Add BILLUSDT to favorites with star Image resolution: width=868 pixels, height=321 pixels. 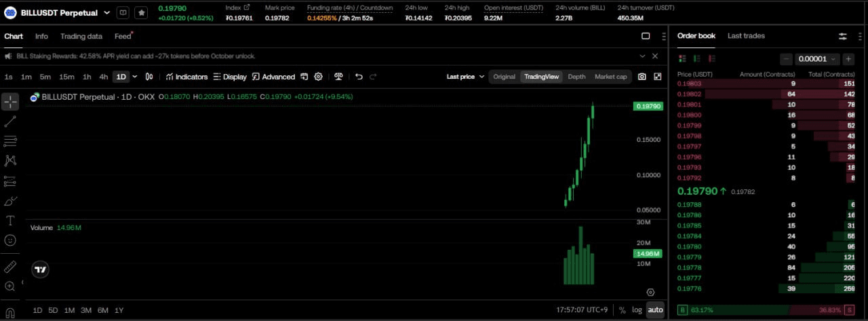pyautogui.click(x=141, y=12)
